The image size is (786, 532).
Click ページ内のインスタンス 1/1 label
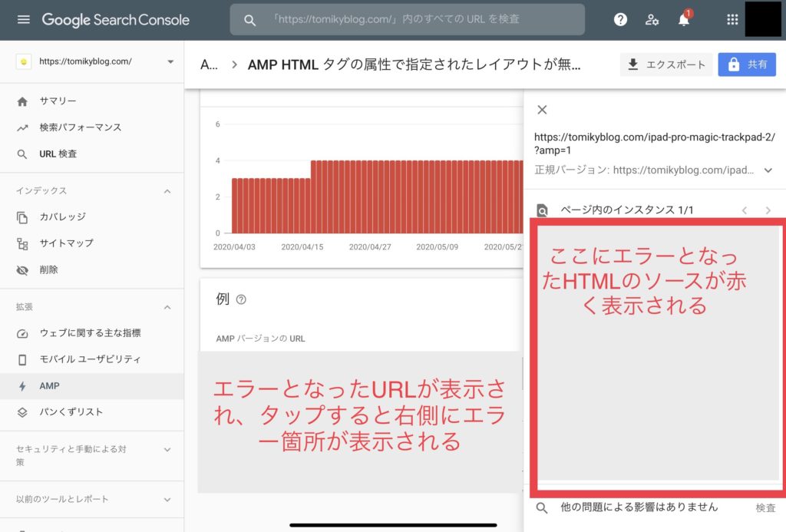point(626,210)
